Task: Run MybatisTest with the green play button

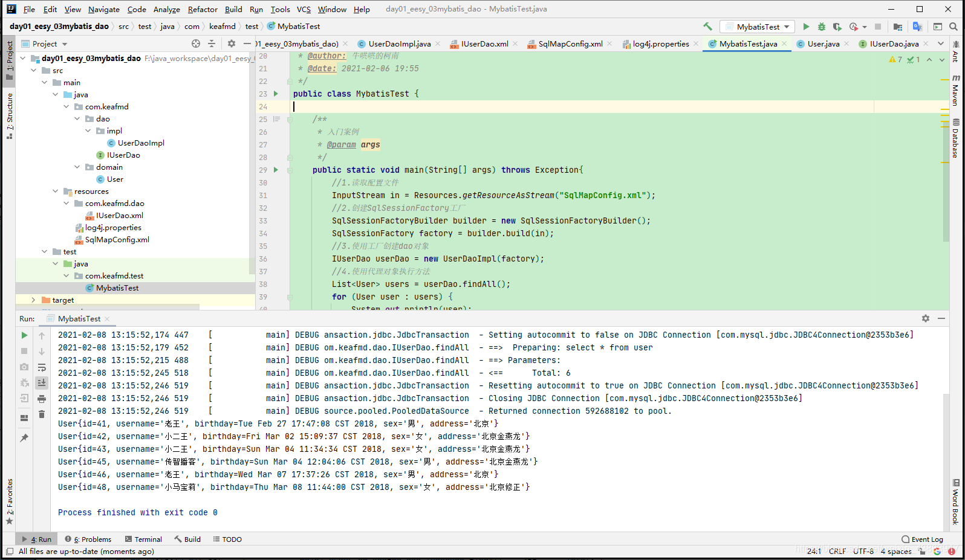Action: click(806, 27)
